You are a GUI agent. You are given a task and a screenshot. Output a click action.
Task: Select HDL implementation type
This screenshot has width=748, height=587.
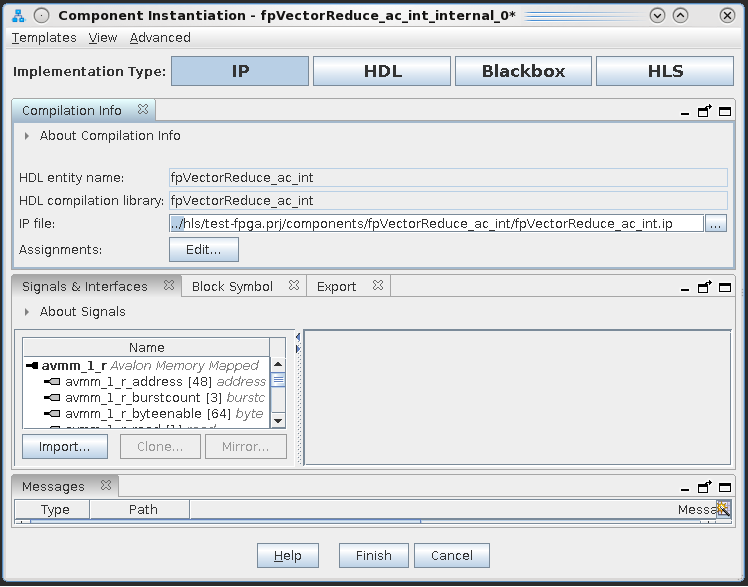point(382,71)
